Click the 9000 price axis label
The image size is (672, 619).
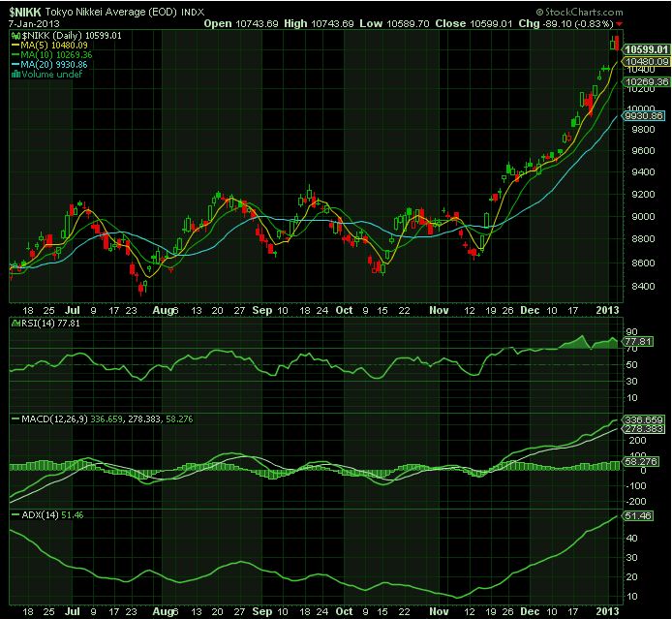(643, 216)
